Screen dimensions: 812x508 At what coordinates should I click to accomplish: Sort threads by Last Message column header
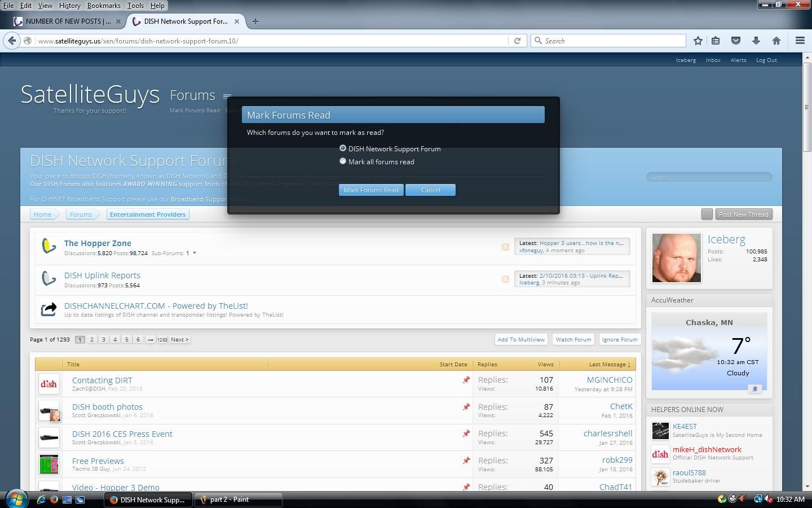click(610, 364)
